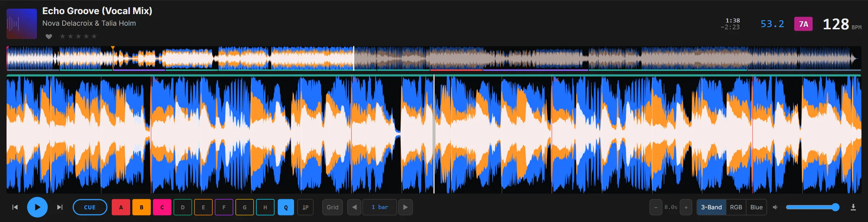Increase beat jump size with right arrow
Image resolution: width=868 pixels, height=222 pixels.
(x=405, y=207)
